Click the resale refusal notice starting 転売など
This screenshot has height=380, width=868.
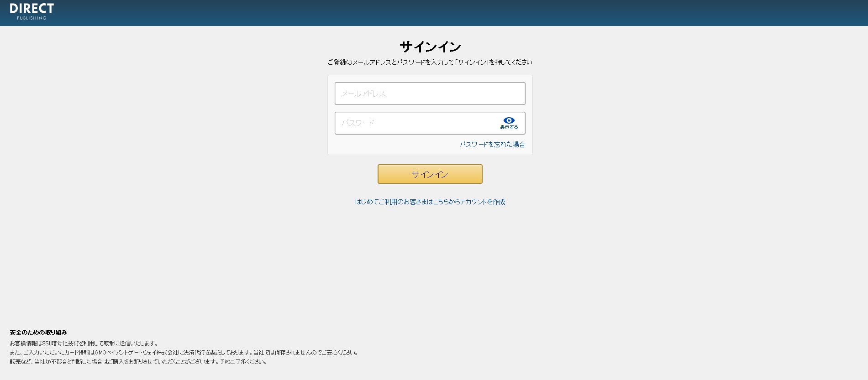pos(138,362)
